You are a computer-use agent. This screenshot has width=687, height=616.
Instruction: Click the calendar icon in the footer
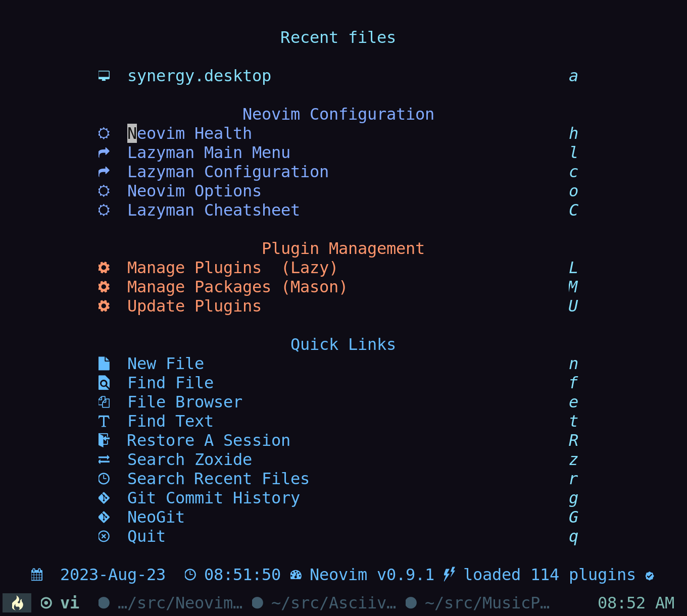(x=37, y=575)
